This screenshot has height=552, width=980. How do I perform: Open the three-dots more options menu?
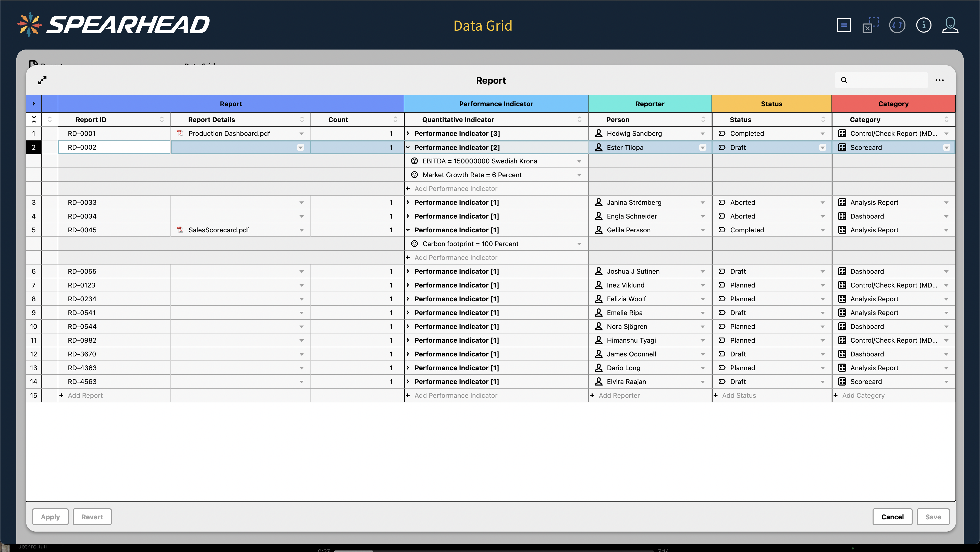click(939, 80)
